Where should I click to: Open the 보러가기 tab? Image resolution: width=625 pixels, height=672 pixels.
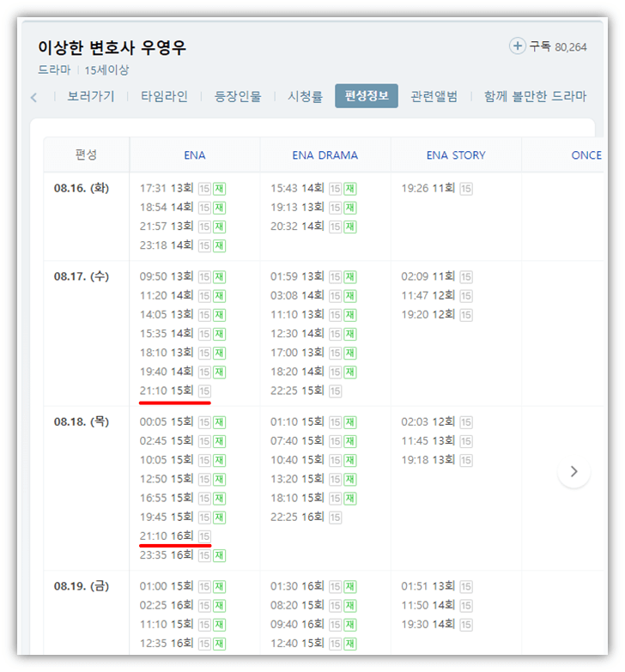pyautogui.click(x=91, y=96)
